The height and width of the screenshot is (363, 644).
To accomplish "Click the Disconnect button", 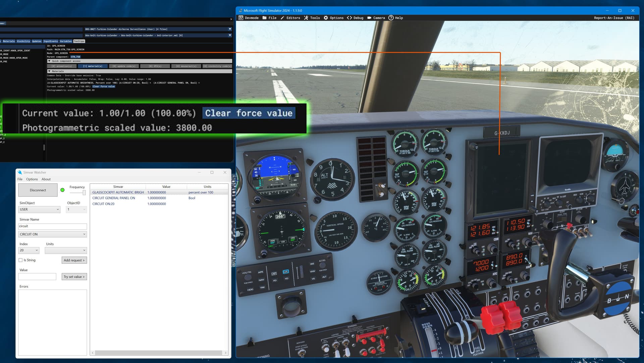I will [38, 190].
